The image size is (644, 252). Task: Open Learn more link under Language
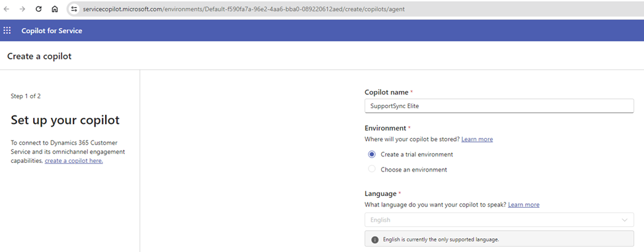pos(524,205)
